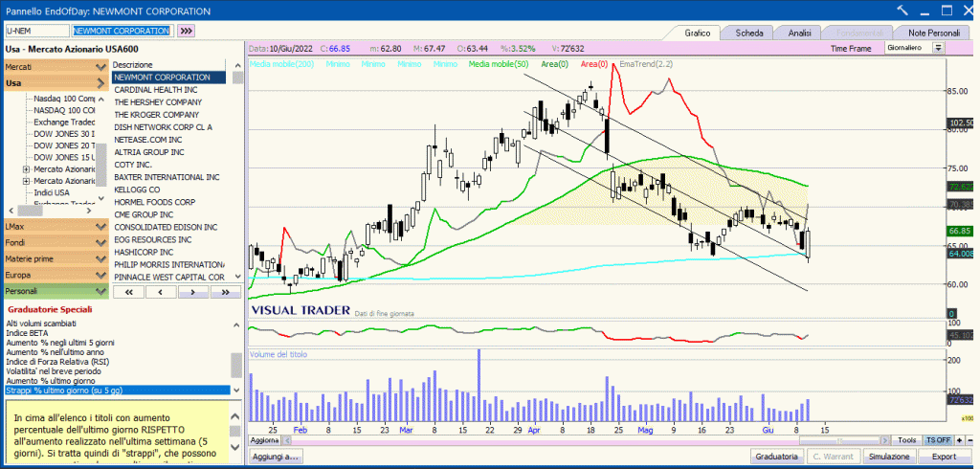Open the Scheda tab
Image resolution: width=980 pixels, height=469 pixels.
tap(748, 33)
